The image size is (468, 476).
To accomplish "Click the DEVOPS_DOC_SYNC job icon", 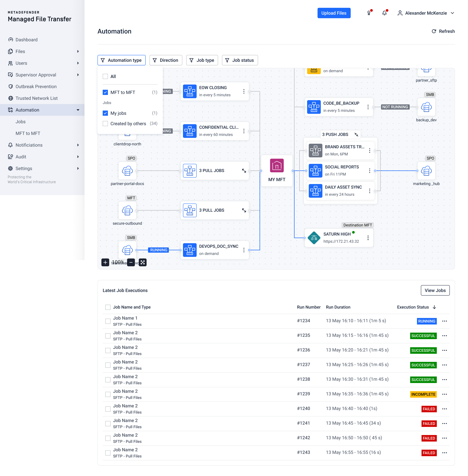I will 189,250.
